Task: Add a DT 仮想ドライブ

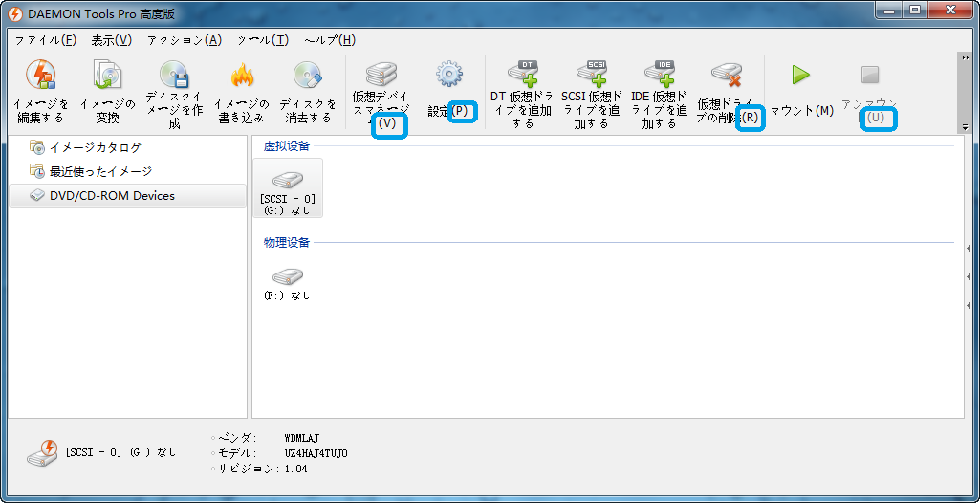Action: (x=521, y=75)
